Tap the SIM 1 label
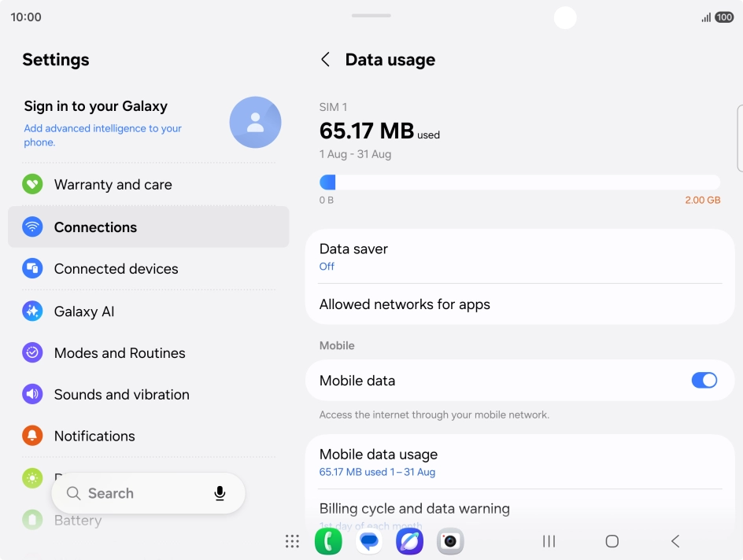The image size is (743, 560). (x=333, y=108)
